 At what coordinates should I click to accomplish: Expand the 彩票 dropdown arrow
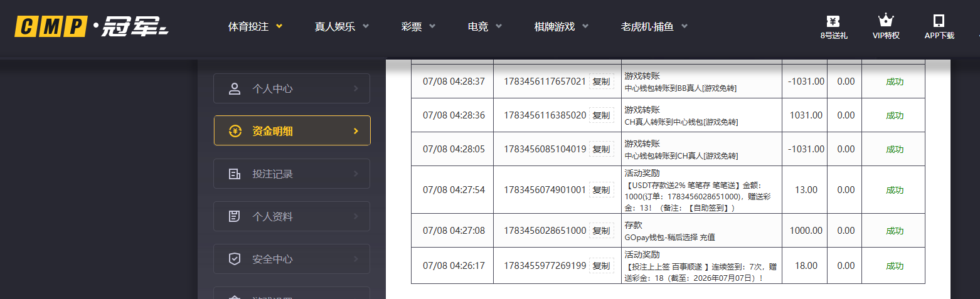(432, 26)
